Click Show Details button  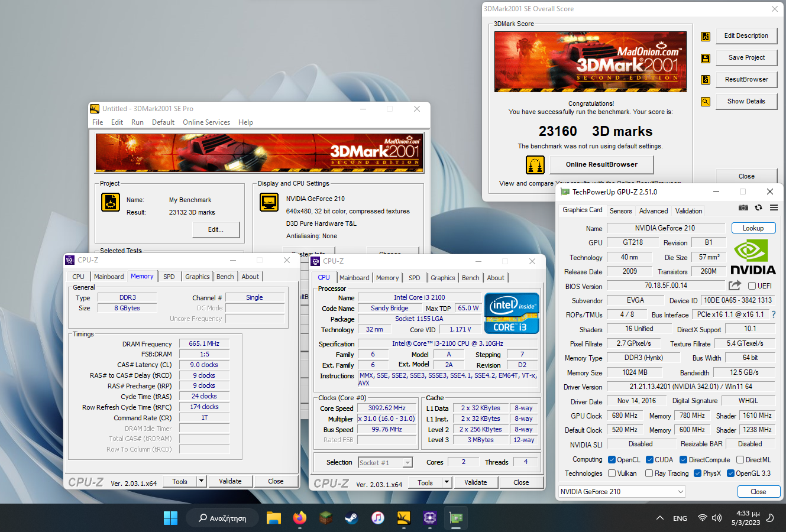[746, 102]
